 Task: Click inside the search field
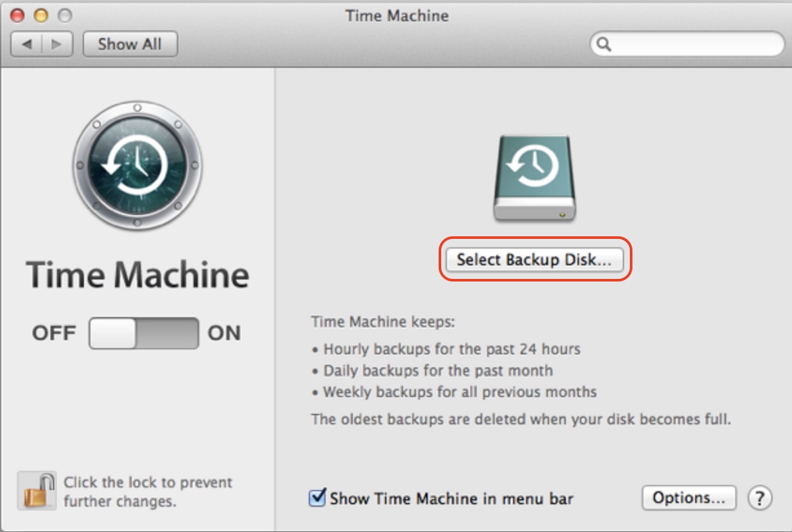(x=685, y=44)
